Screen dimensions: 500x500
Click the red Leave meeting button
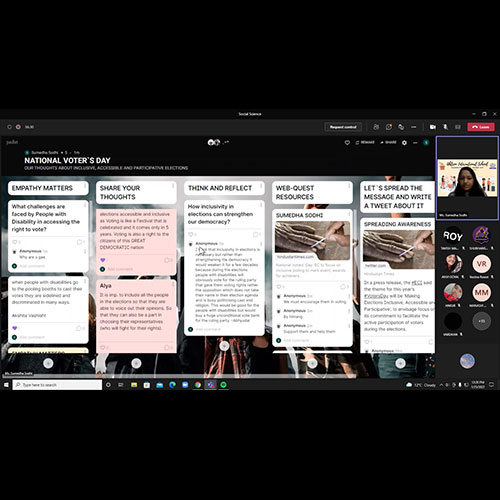pyautogui.click(x=481, y=127)
